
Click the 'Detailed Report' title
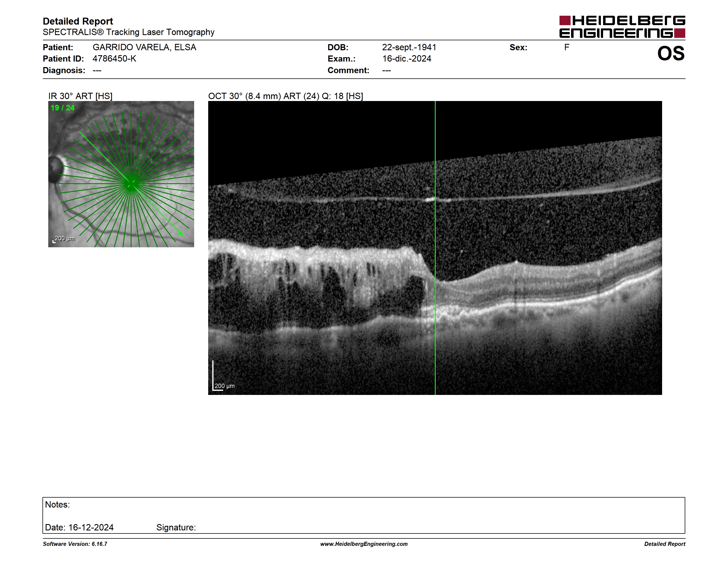(78, 21)
